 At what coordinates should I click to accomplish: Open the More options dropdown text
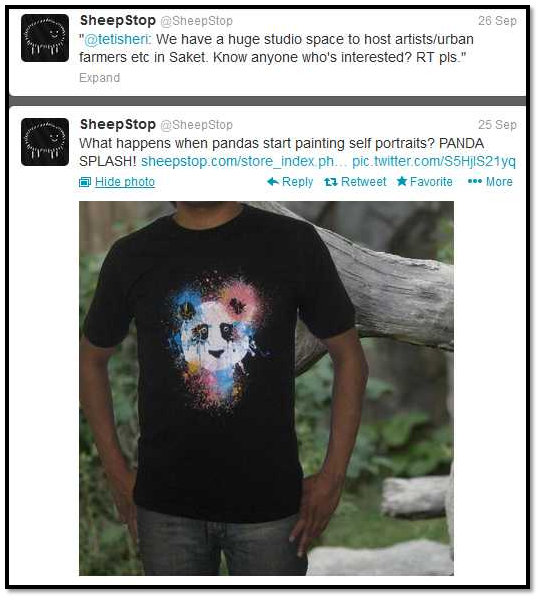click(499, 181)
